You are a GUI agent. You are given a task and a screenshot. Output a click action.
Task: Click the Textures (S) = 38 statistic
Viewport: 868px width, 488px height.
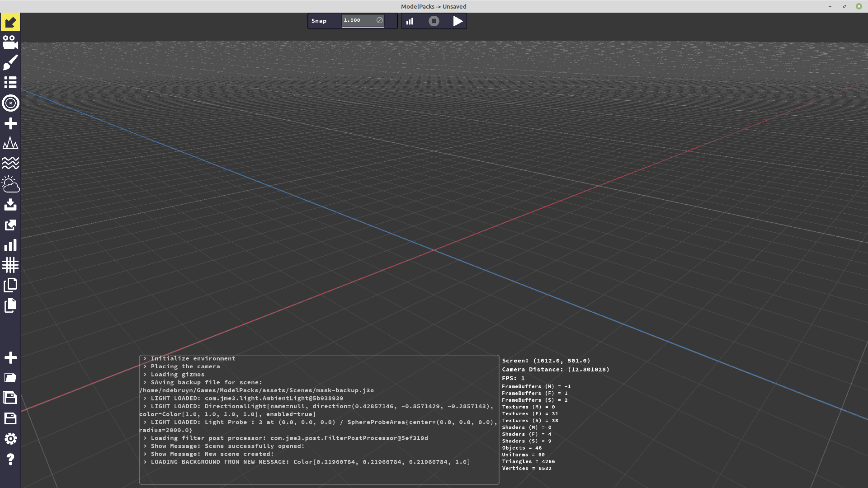pos(530,420)
